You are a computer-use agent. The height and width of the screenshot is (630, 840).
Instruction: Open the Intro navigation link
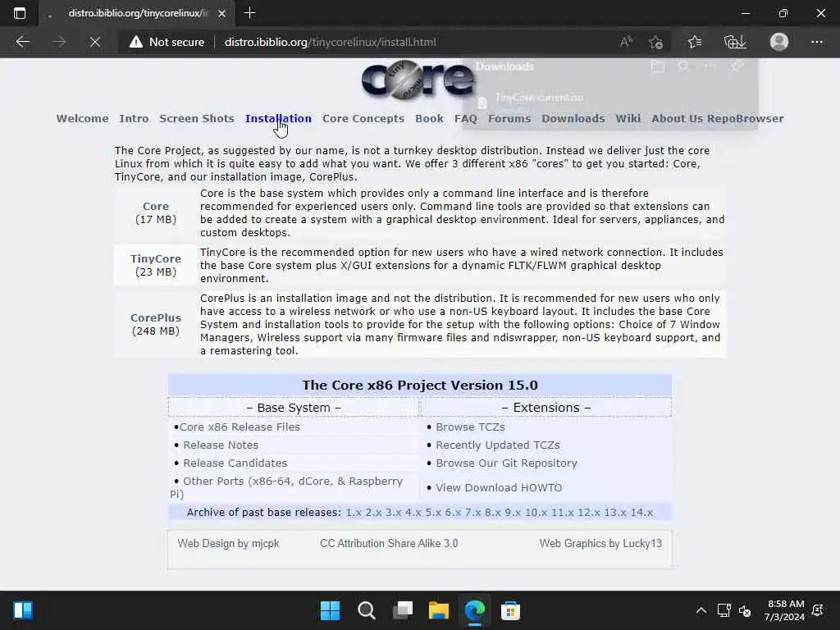pyautogui.click(x=134, y=118)
